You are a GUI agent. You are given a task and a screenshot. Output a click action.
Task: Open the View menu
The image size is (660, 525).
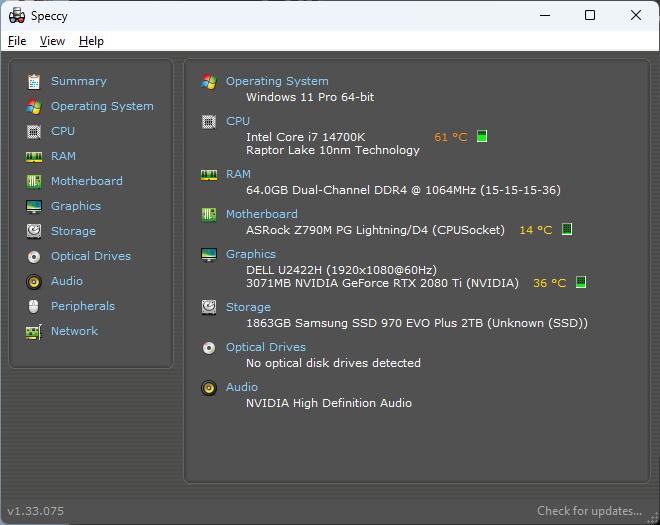tap(52, 41)
